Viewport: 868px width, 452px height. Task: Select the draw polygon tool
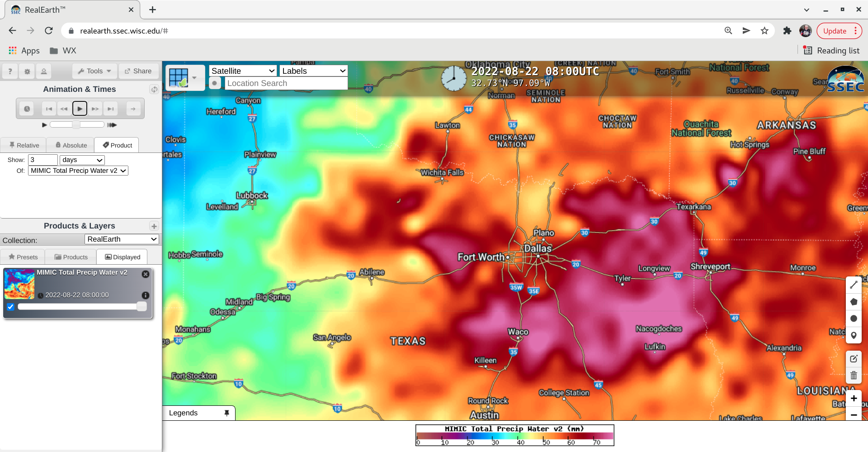(854, 302)
